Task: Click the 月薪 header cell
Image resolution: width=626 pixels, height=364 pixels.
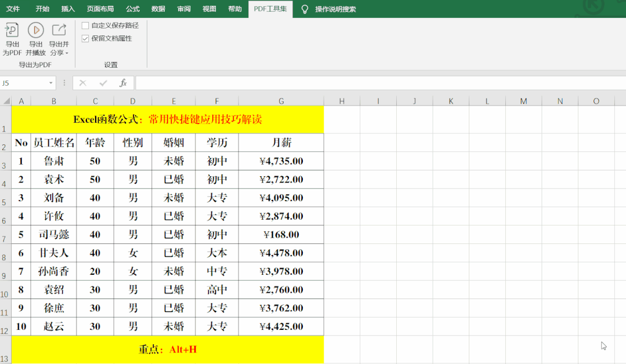Action: (281, 143)
